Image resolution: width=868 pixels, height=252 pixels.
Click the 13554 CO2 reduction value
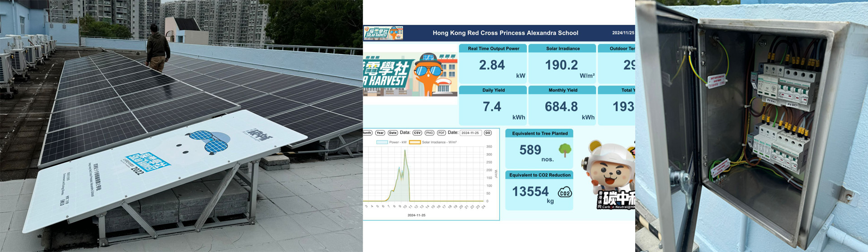[530, 191]
